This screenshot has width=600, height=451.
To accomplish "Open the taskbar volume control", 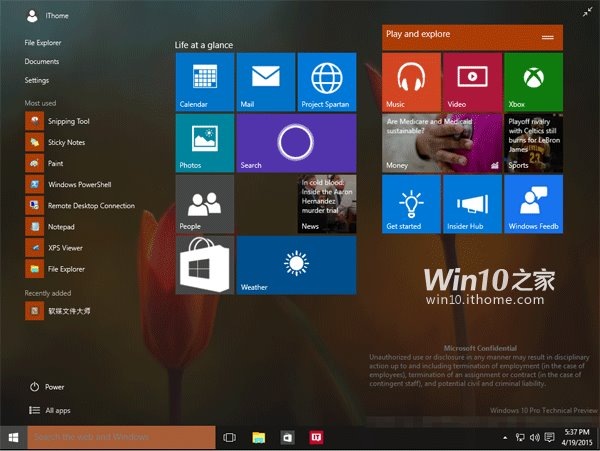I will coord(535,437).
